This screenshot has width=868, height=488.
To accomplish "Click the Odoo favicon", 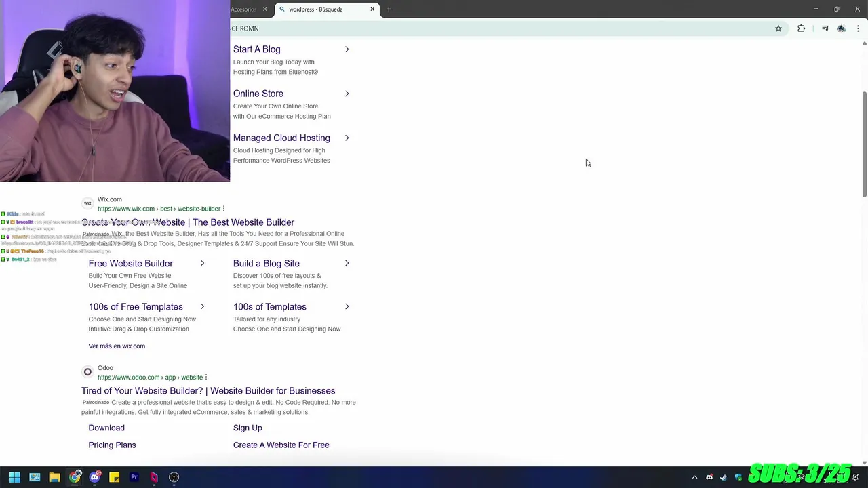I will pos(87,372).
